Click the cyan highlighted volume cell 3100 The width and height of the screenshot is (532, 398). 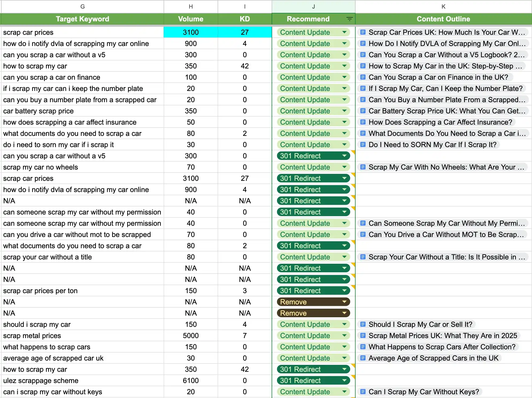tap(191, 32)
